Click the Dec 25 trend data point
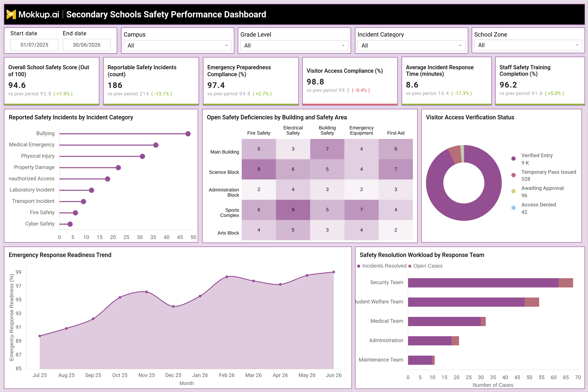Viewport: 588px width, 392px height. [173, 306]
